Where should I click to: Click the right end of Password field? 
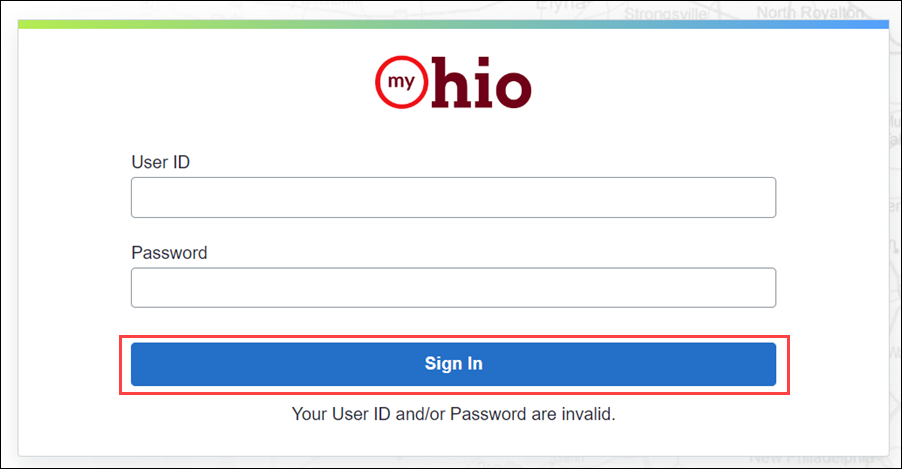(759, 288)
